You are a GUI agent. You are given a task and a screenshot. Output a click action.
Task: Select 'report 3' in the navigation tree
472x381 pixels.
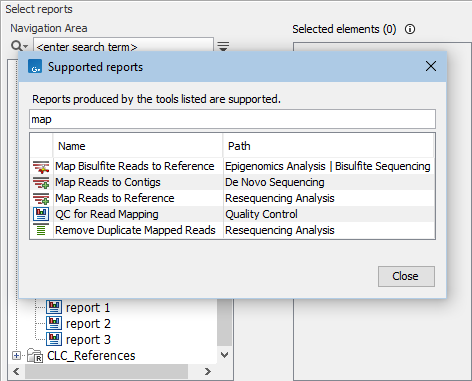pos(88,339)
